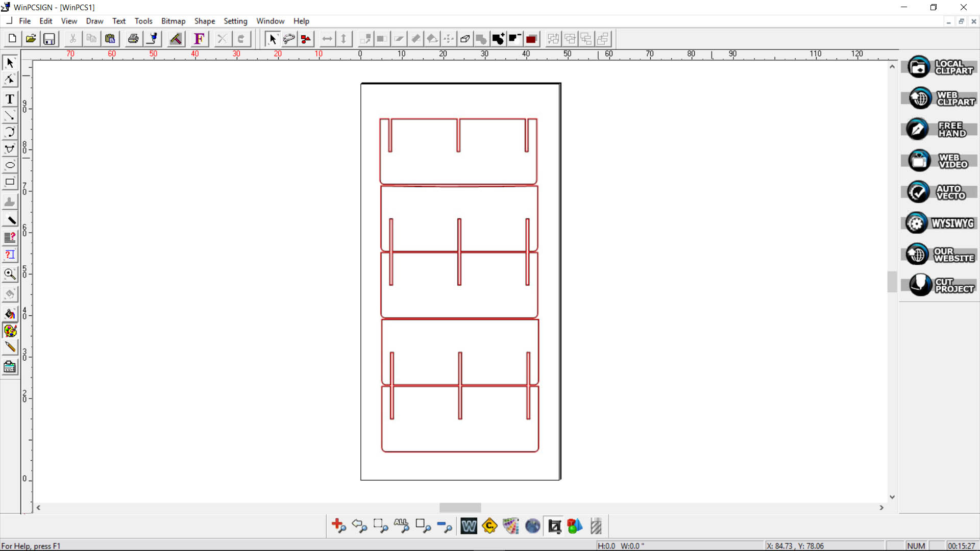Open the File menu

click(x=25, y=21)
